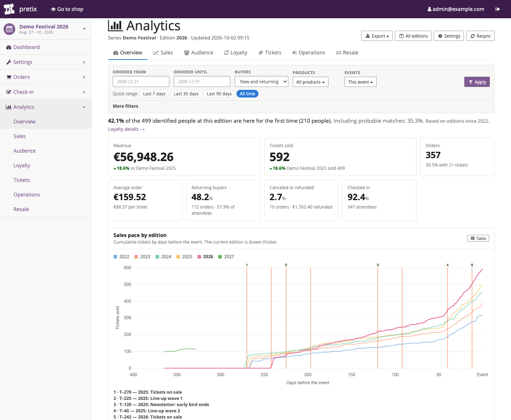
Task: Click the Dashboard gauge icon
Action: [x=9, y=47]
